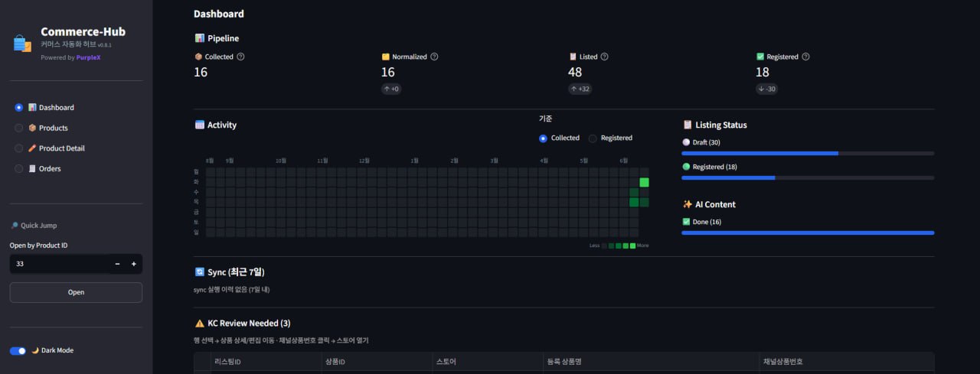
Task: Open the help icon next to Listed
Action: 604,57
